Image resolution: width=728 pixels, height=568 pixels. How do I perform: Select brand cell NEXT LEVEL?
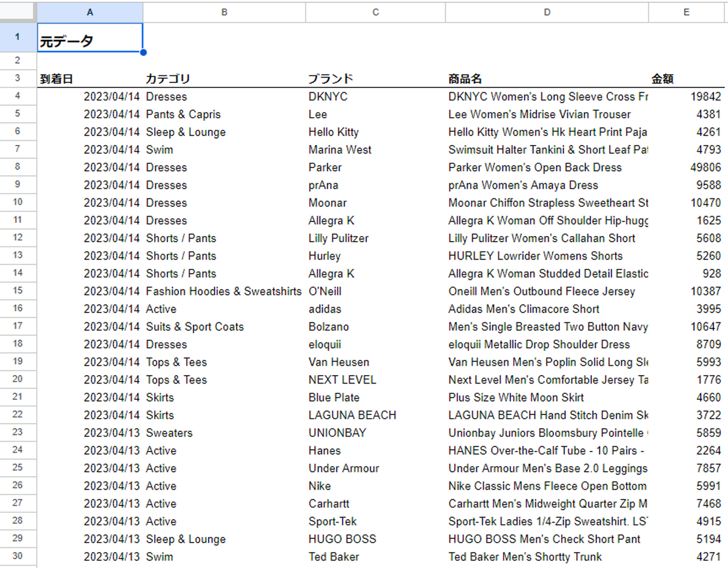(x=376, y=379)
